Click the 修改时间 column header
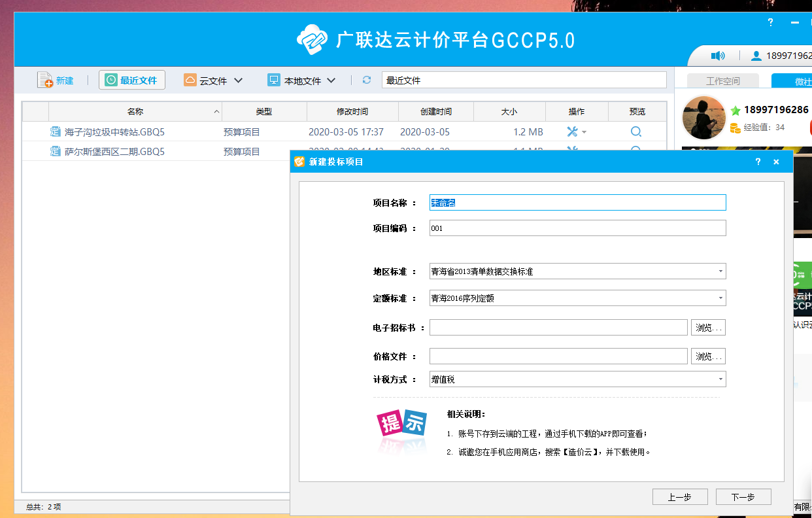This screenshot has height=518, width=812. 352,112
